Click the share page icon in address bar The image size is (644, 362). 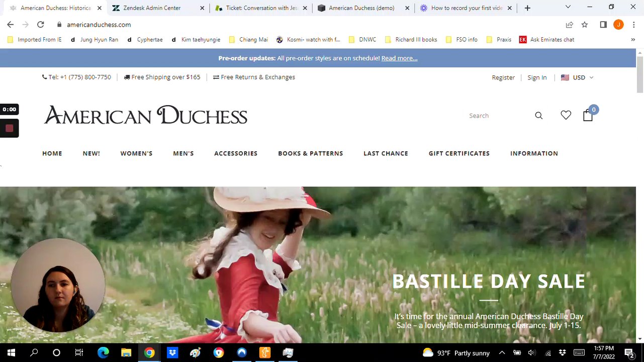pyautogui.click(x=570, y=25)
